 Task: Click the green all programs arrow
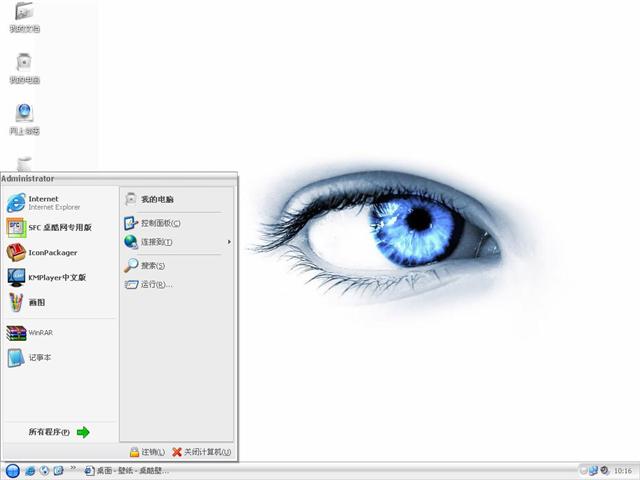click(x=83, y=432)
